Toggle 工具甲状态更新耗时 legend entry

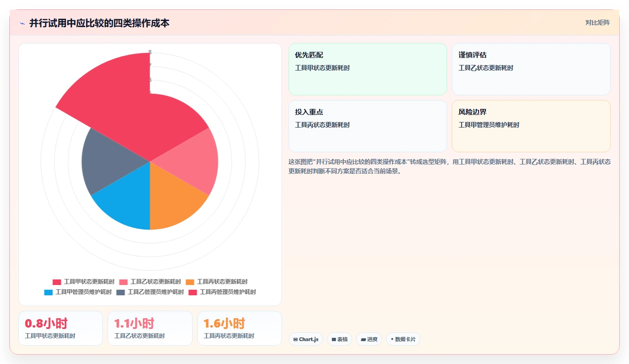pyautogui.click(x=83, y=282)
